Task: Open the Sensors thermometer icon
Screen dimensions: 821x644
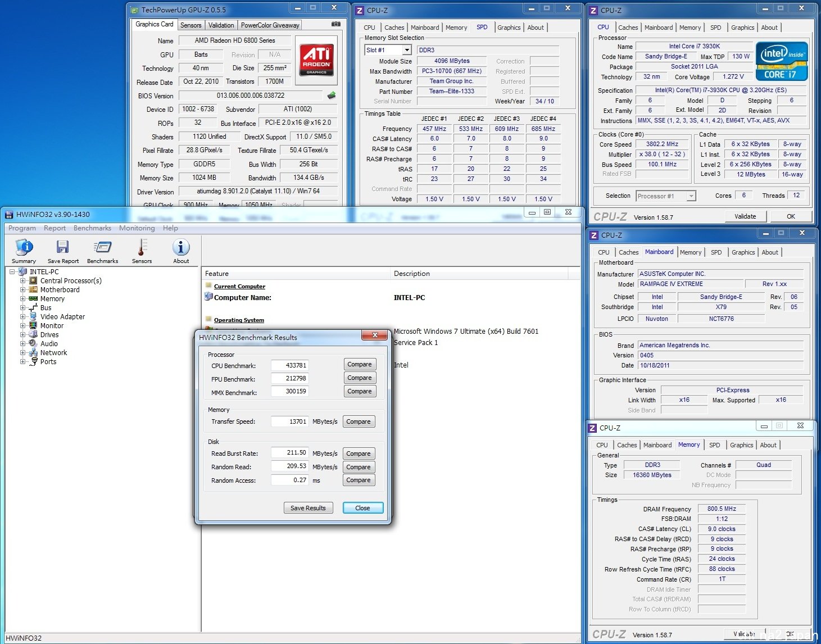Action: click(x=142, y=247)
